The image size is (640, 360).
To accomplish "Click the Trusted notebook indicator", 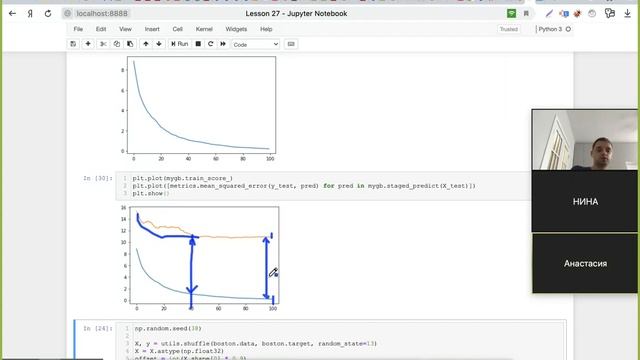I will [x=509, y=29].
